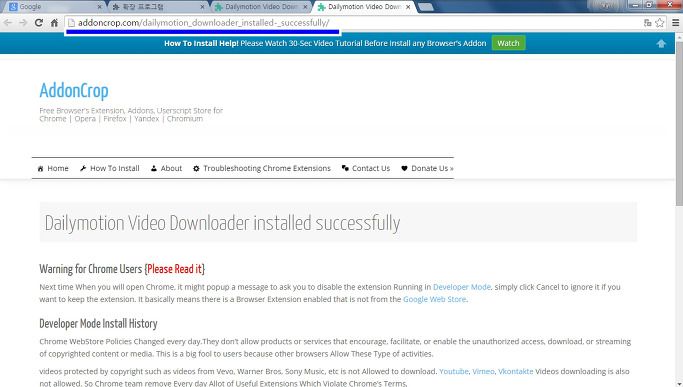The height and width of the screenshot is (387, 683).
Task: Follow the Developer Mode link
Action: [462, 287]
